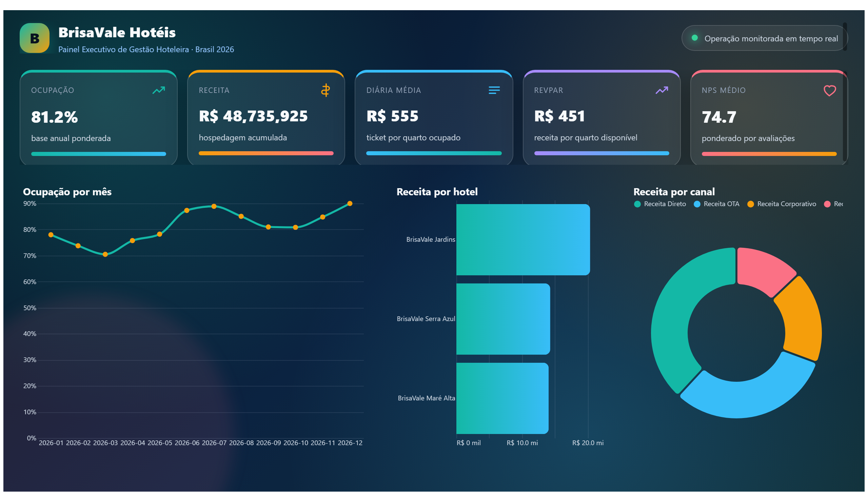Click the "Receita por hotel" chart title
The height and width of the screenshot is (495, 868).
click(437, 192)
